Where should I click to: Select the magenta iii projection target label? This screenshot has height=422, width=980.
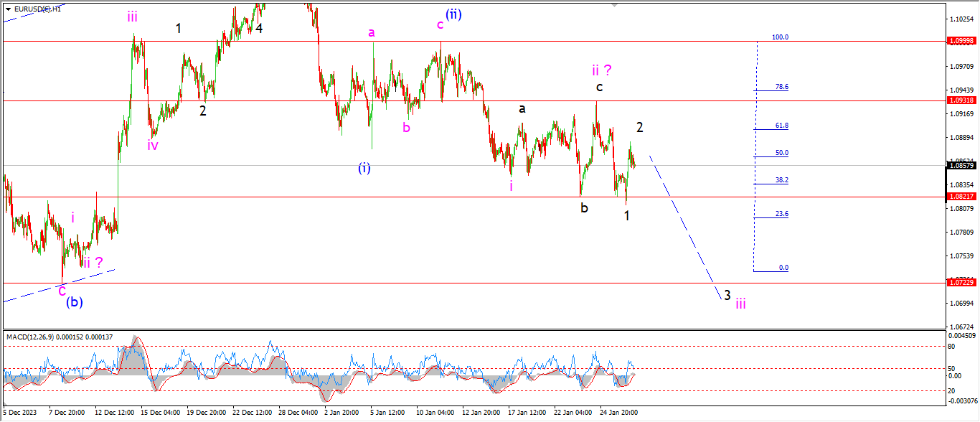(740, 304)
